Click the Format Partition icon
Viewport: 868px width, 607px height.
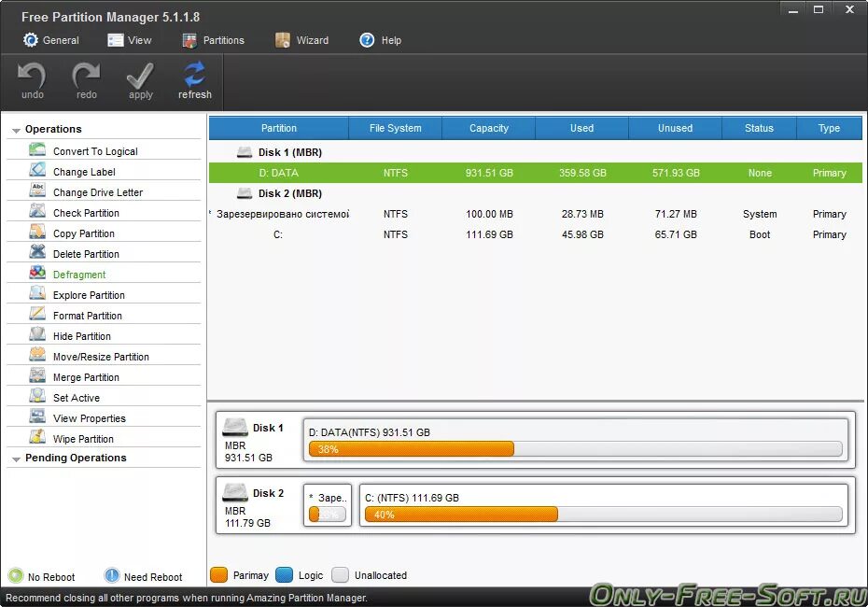(x=37, y=314)
